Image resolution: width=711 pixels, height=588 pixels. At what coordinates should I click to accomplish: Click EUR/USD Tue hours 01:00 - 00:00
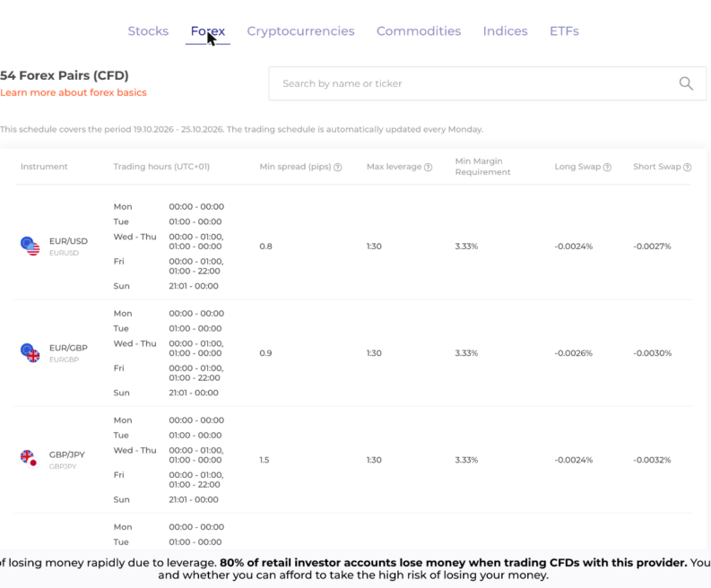click(195, 221)
